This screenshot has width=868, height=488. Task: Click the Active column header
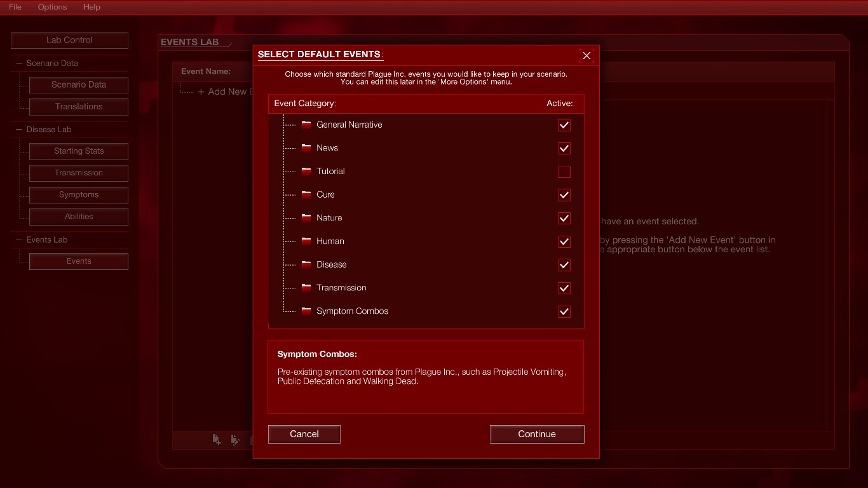tap(560, 104)
